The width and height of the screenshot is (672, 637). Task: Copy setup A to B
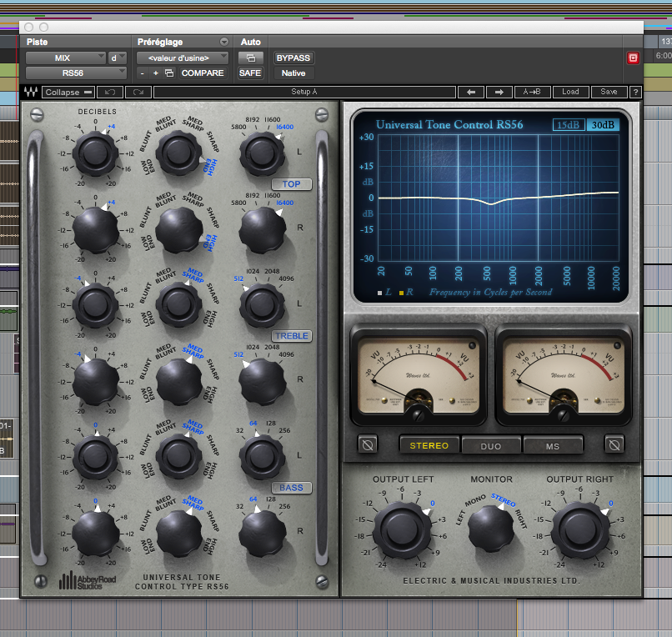(x=532, y=93)
